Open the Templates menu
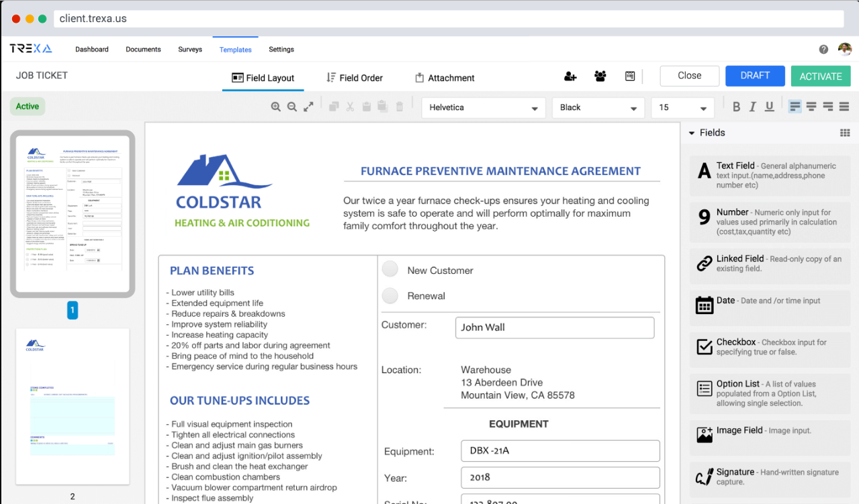The width and height of the screenshot is (859, 504). tap(236, 50)
